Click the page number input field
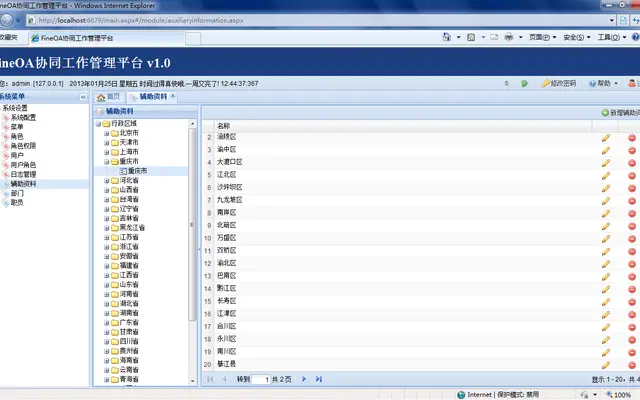The width and height of the screenshot is (640, 400). point(261,379)
